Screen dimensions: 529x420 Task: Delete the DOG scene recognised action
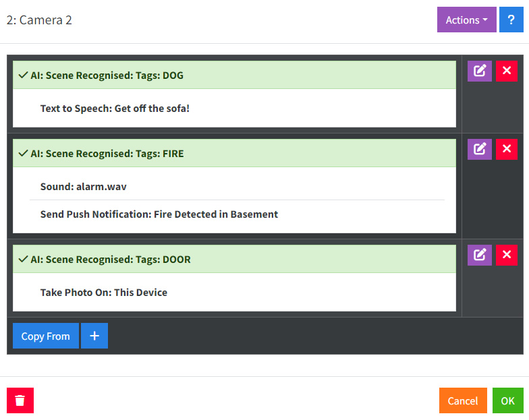[x=507, y=71]
